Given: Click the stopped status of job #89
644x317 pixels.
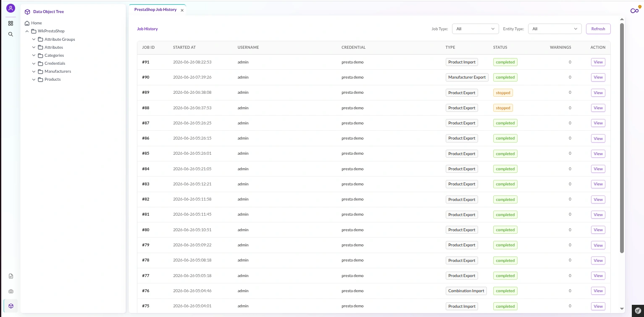Looking at the screenshot, I should 503,93.
